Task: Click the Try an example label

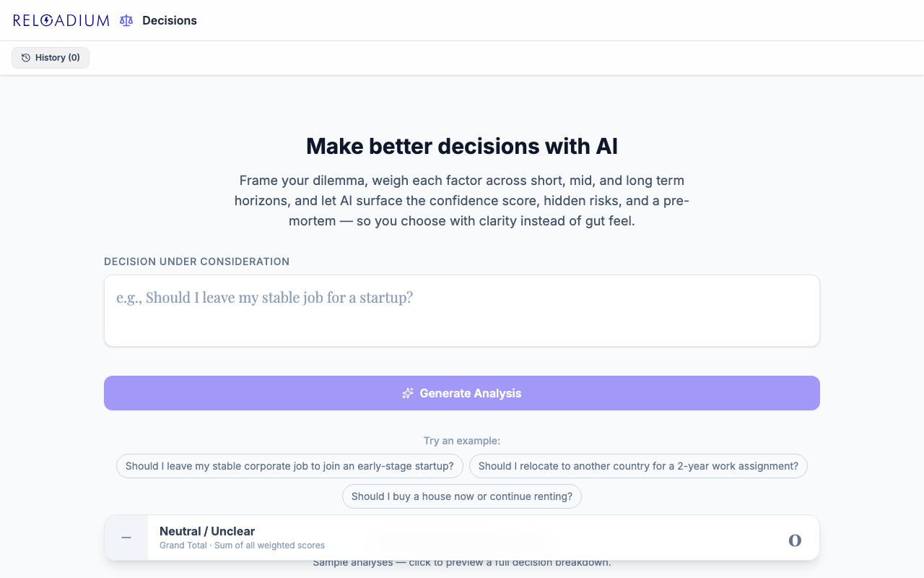Action: pyautogui.click(x=462, y=441)
